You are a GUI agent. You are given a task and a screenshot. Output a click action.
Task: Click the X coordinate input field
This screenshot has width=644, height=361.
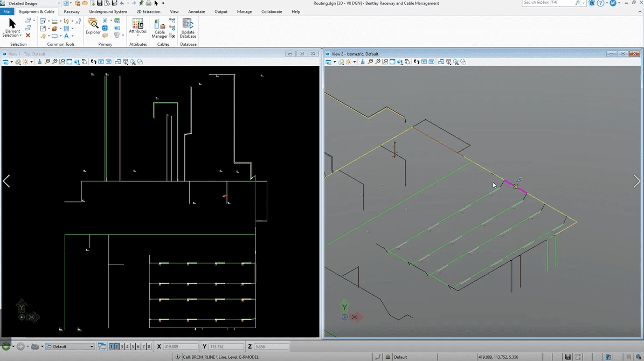pos(181,346)
